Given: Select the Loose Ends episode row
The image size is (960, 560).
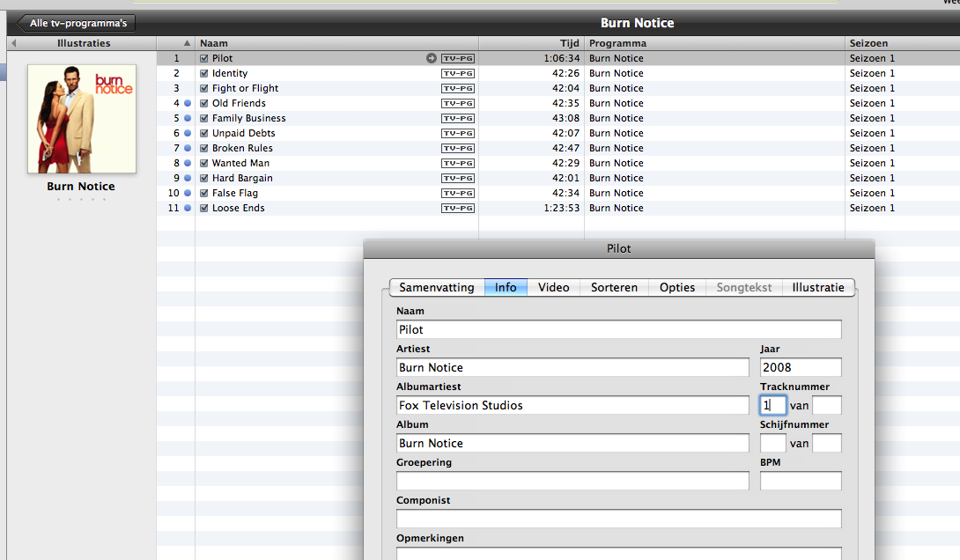Looking at the screenshot, I should tap(558, 208).
